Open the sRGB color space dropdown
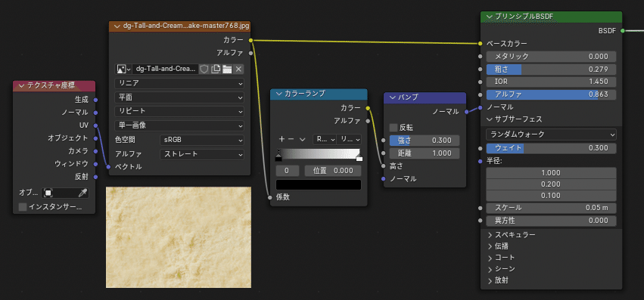Screen dimensions: 644x300 (201, 140)
